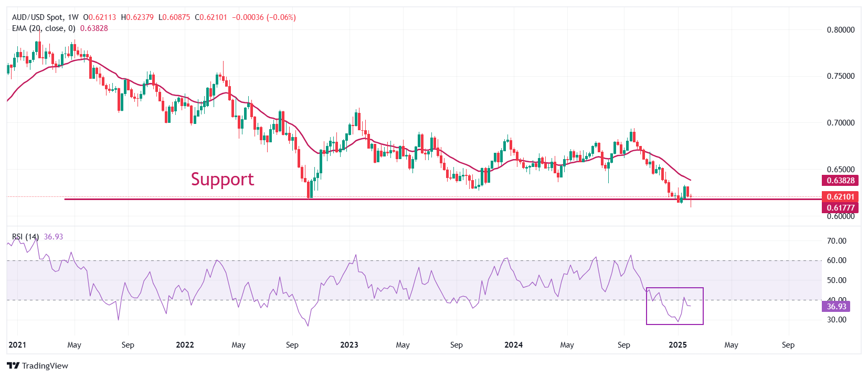Click the 0.80000 price axis label
Image resolution: width=868 pixels, height=377 pixels.
point(840,30)
